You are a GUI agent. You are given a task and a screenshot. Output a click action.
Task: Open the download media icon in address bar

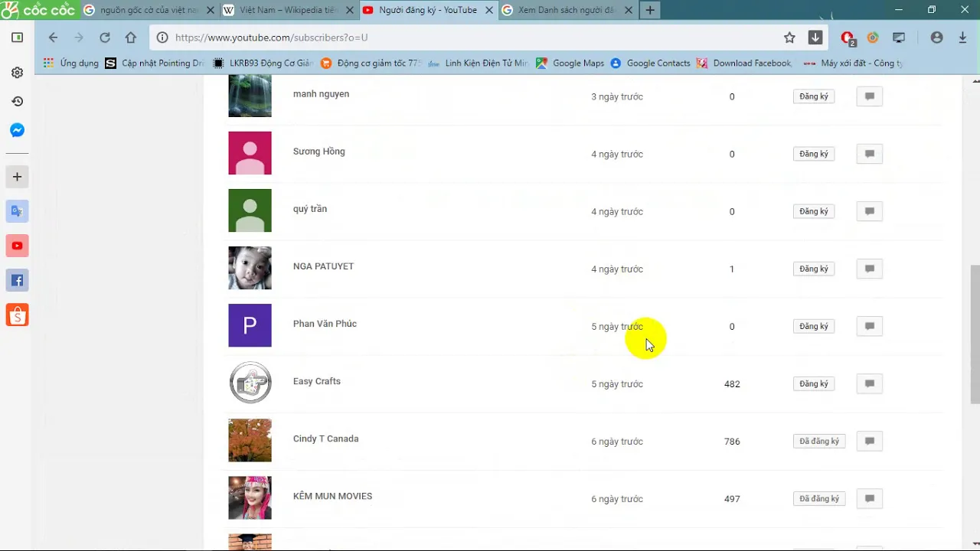[815, 37]
